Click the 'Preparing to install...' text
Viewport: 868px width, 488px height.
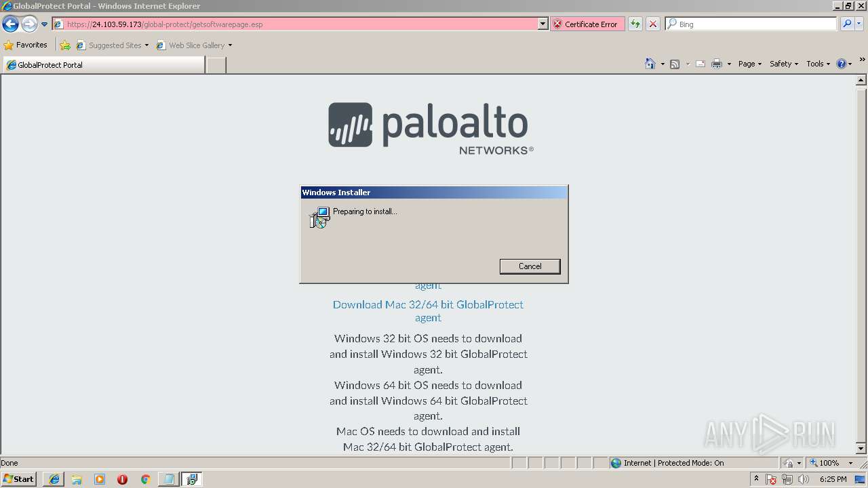click(365, 211)
